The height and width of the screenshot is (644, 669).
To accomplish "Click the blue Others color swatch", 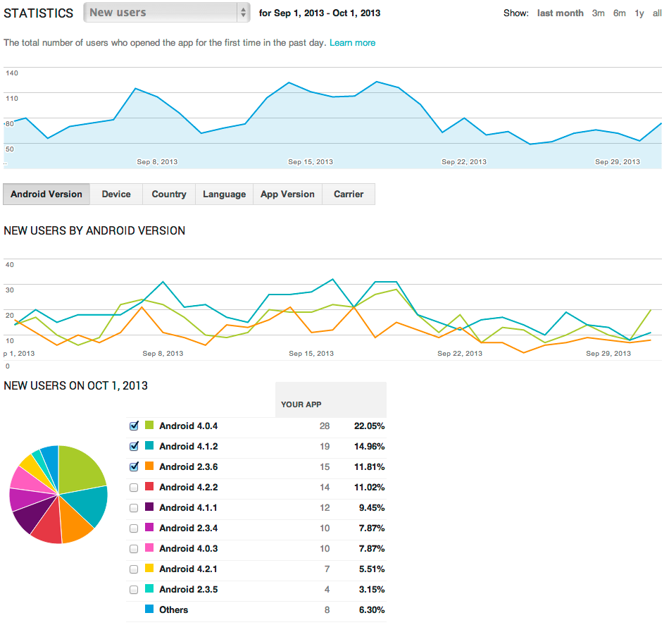I will point(149,609).
